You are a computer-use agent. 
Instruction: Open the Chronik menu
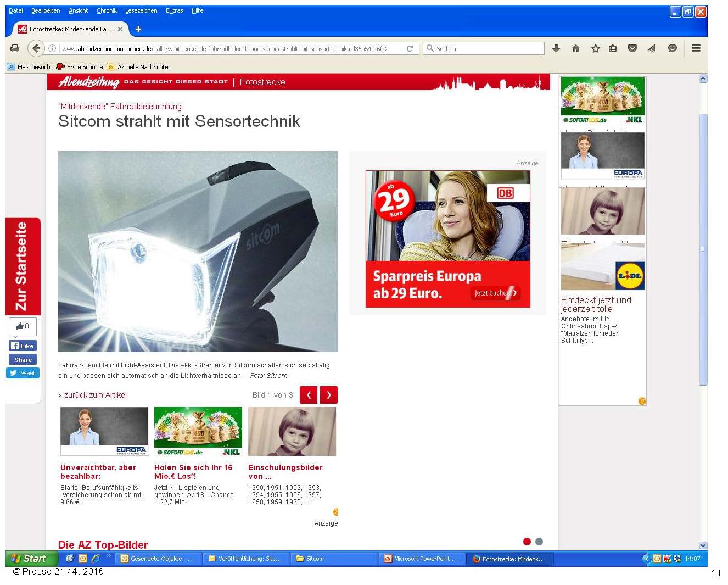tap(107, 10)
